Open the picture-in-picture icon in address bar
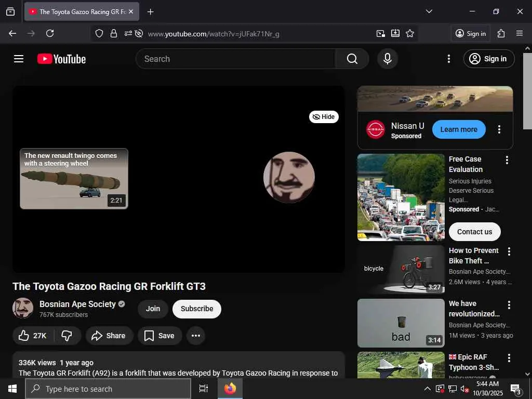532x399 pixels. 381,33
